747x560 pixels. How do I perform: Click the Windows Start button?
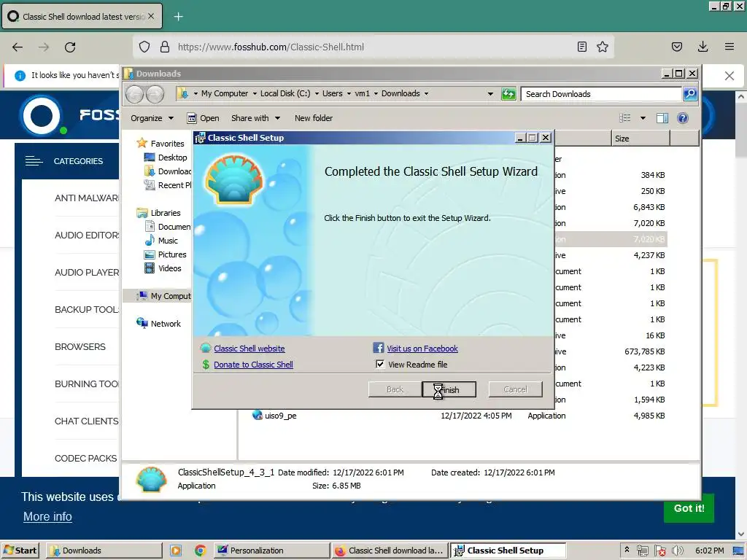click(20, 551)
